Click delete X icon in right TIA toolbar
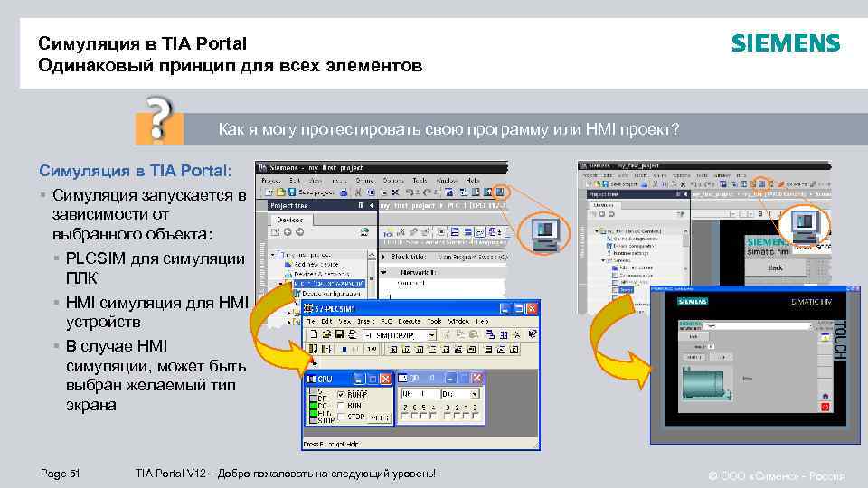 tap(683, 184)
